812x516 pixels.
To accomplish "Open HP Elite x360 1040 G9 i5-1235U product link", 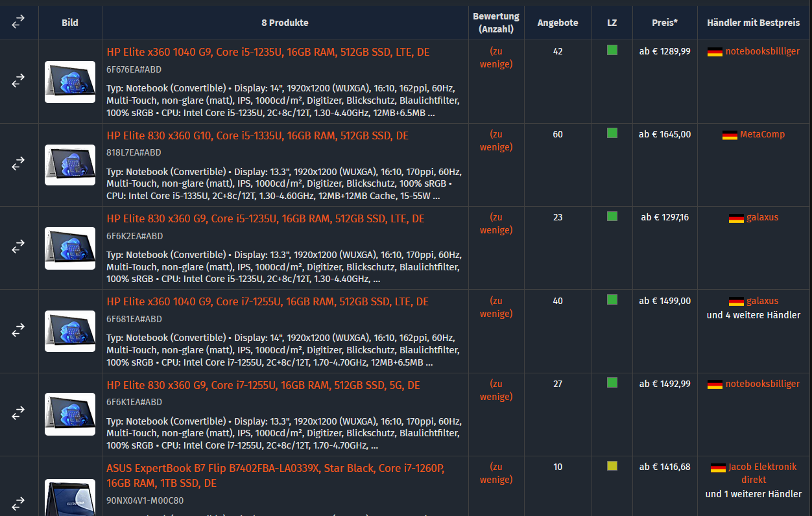I will coord(268,53).
